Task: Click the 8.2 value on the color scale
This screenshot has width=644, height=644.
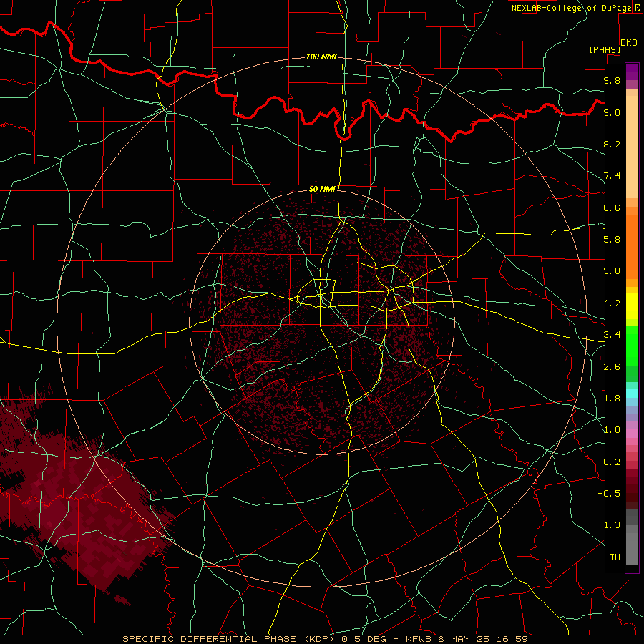Action: pos(612,144)
